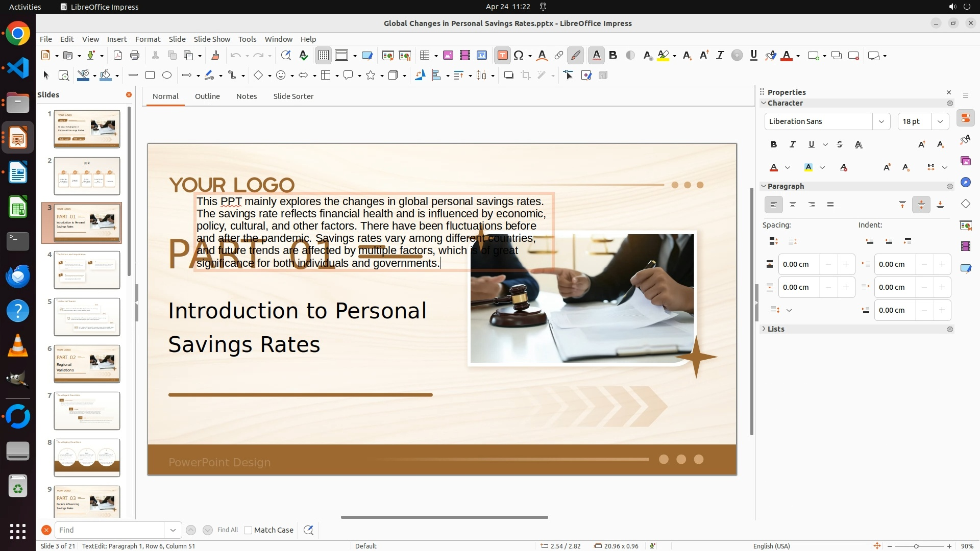Select the Ellipse drawing tool
Viewport: 980px width, 551px height.
pos(167,76)
